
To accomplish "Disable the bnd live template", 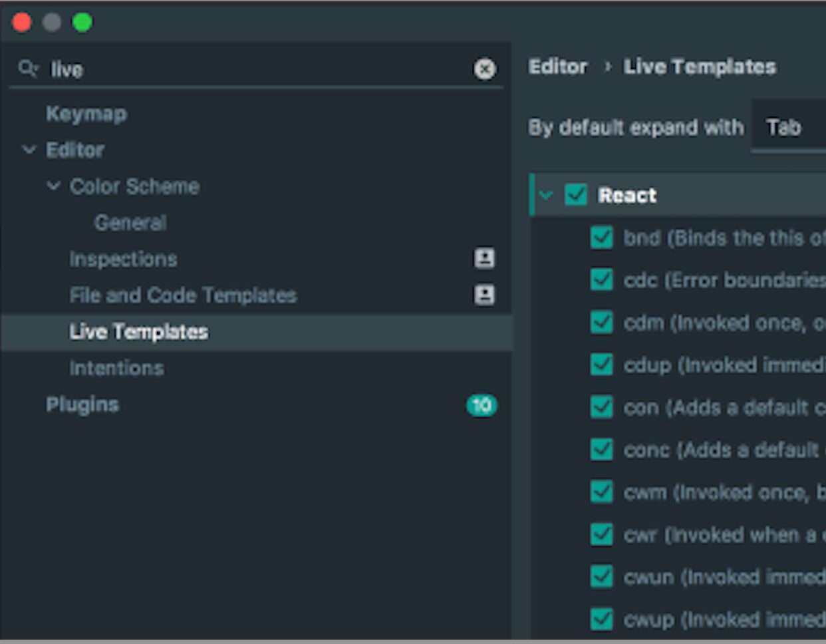I will tap(601, 238).
